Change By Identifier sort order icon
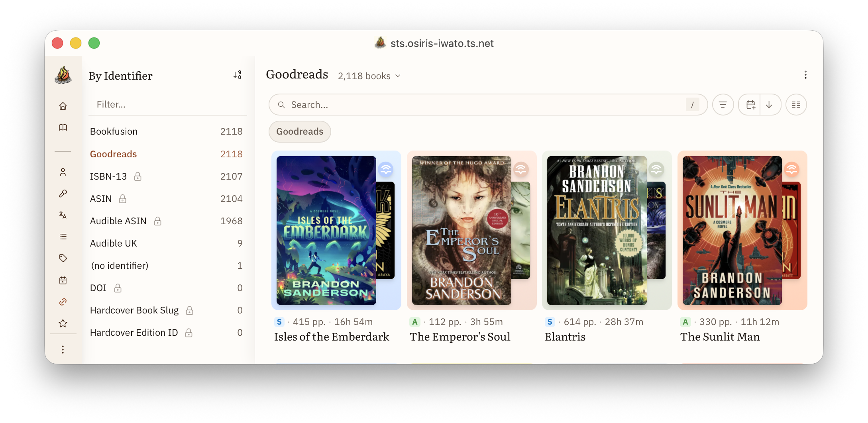 [x=238, y=75]
